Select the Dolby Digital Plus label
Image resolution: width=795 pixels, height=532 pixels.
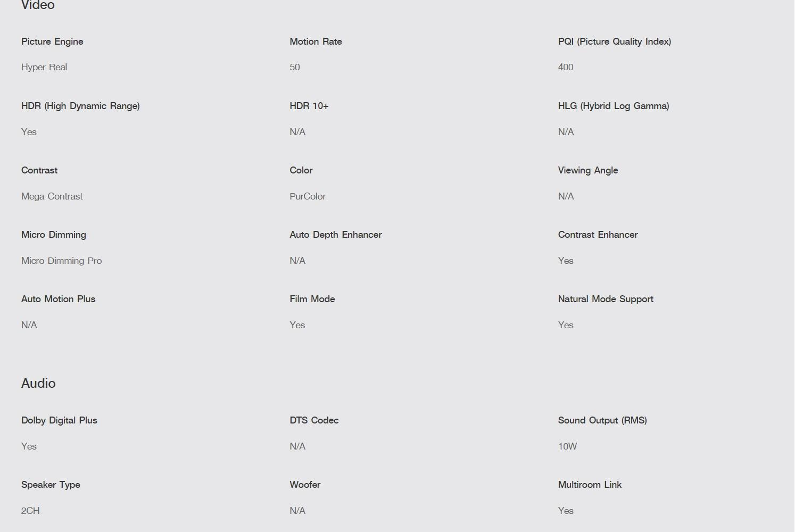click(59, 420)
